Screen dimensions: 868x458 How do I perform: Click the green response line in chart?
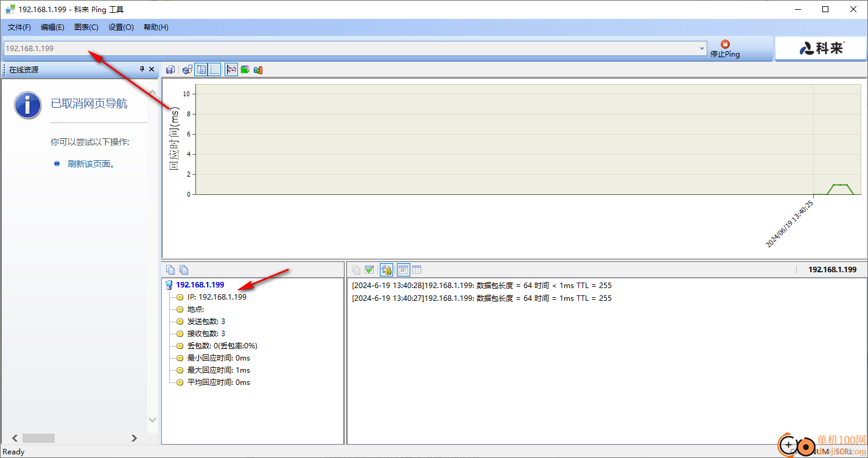coord(840,185)
